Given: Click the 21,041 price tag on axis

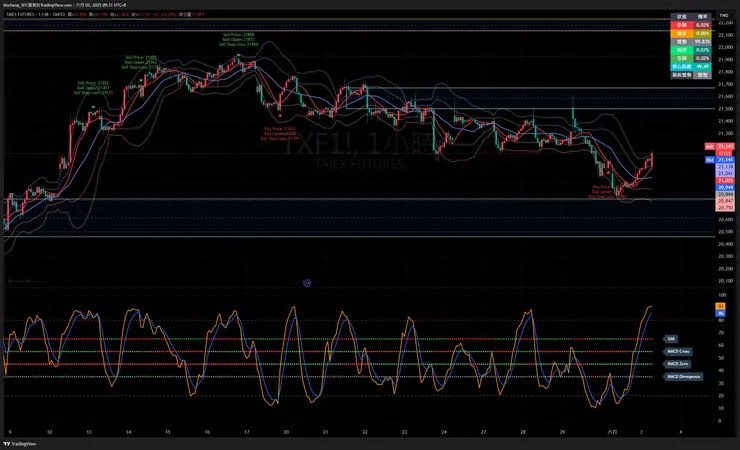Looking at the screenshot, I should pos(726,174).
